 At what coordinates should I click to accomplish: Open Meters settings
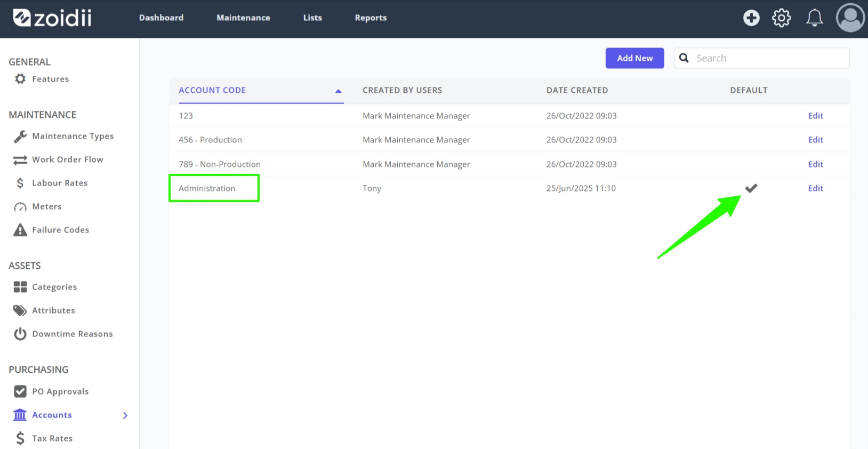point(47,206)
